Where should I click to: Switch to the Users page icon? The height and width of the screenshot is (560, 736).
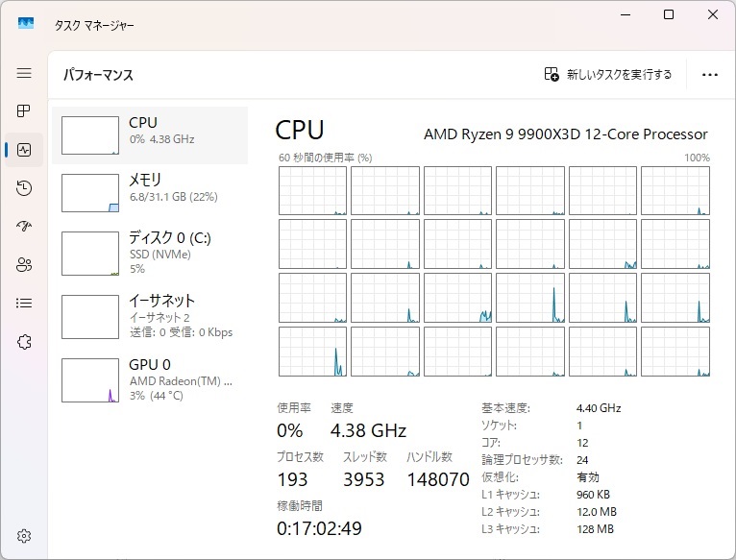click(24, 265)
